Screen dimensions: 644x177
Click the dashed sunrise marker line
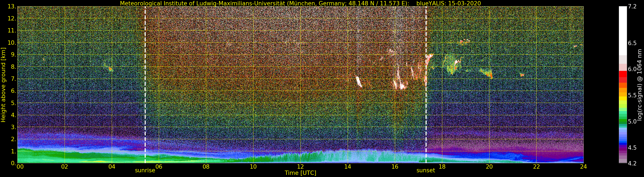145,85
